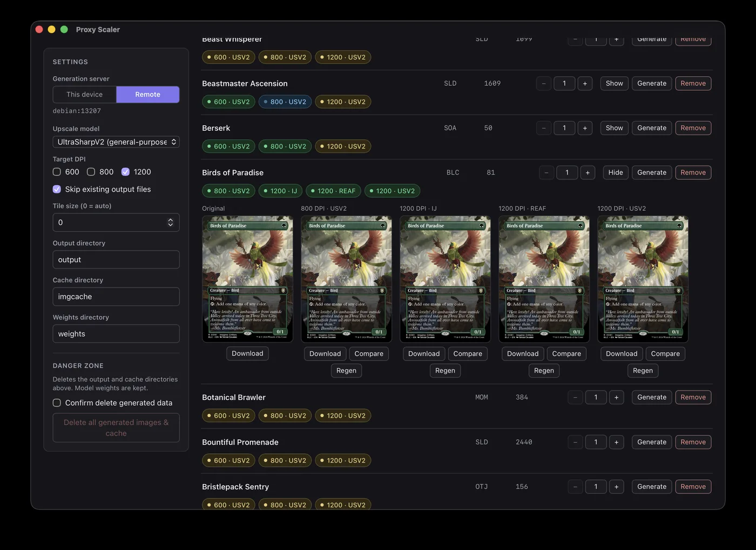This screenshot has height=550, width=756.
Task: Increase Botanical Brawler quantity
Action: coord(616,397)
